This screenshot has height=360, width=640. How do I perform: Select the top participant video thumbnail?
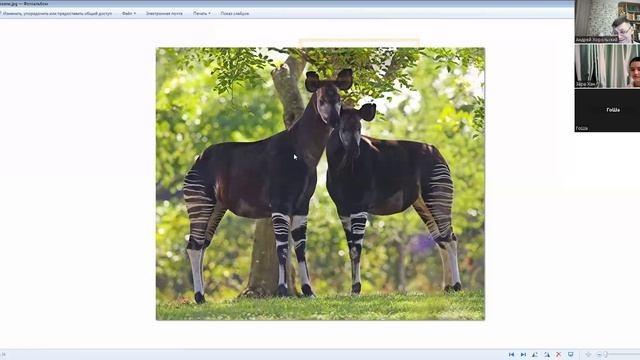pyautogui.click(x=607, y=21)
